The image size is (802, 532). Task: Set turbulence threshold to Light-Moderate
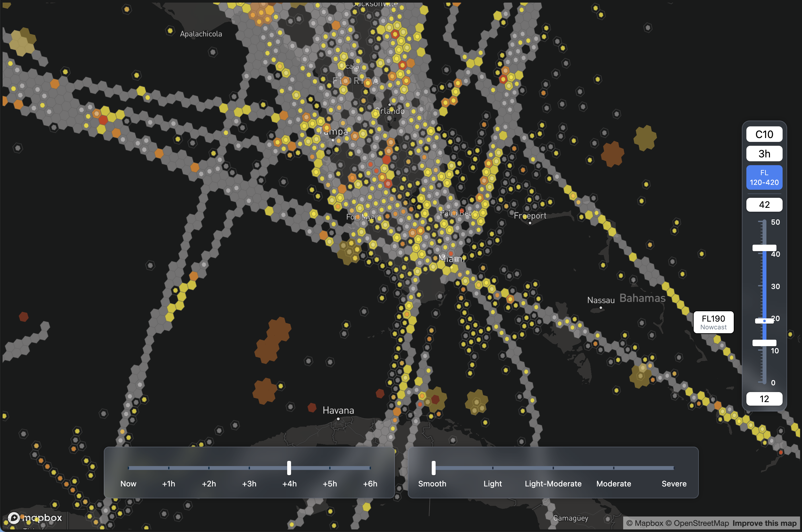pyautogui.click(x=553, y=484)
